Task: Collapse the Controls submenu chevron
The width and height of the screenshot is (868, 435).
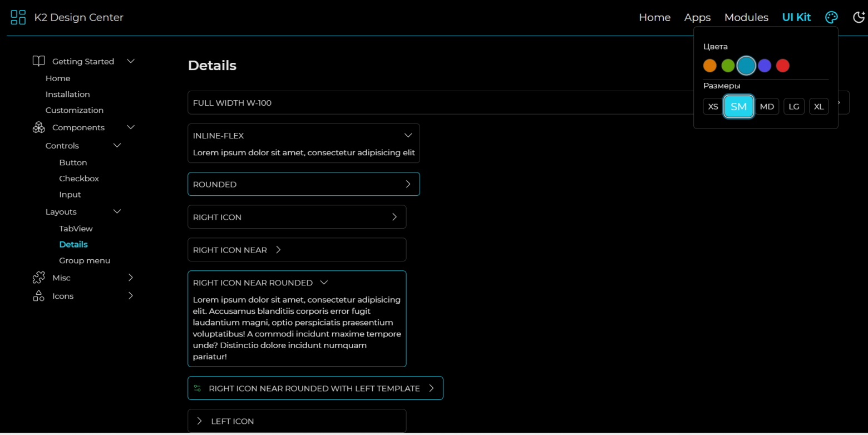Action: pos(117,146)
